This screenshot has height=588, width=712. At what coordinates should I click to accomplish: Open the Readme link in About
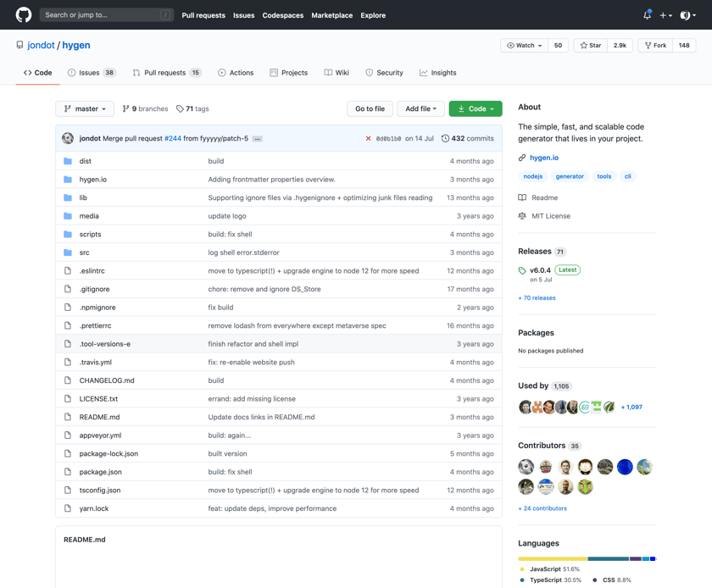[538, 198]
